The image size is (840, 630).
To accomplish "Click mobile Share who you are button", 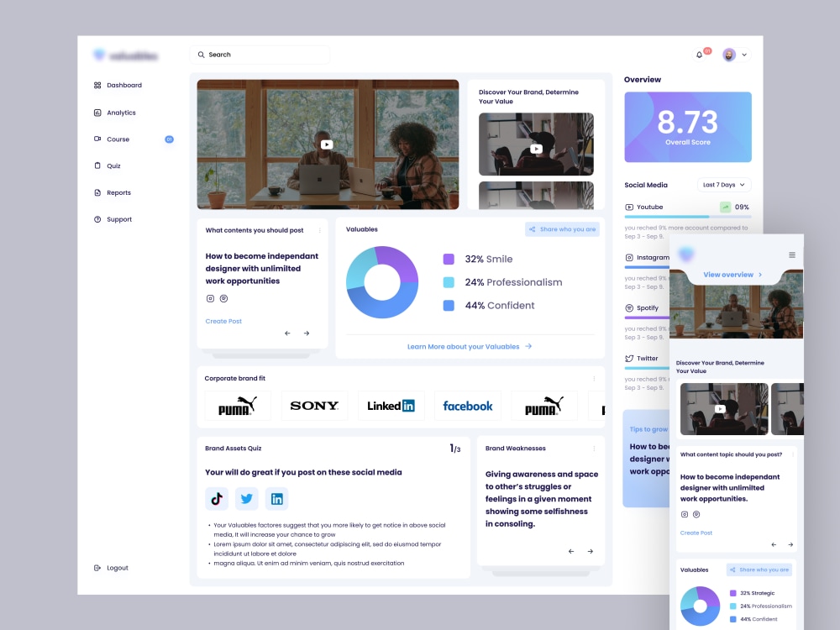I will [x=759, y=570].
